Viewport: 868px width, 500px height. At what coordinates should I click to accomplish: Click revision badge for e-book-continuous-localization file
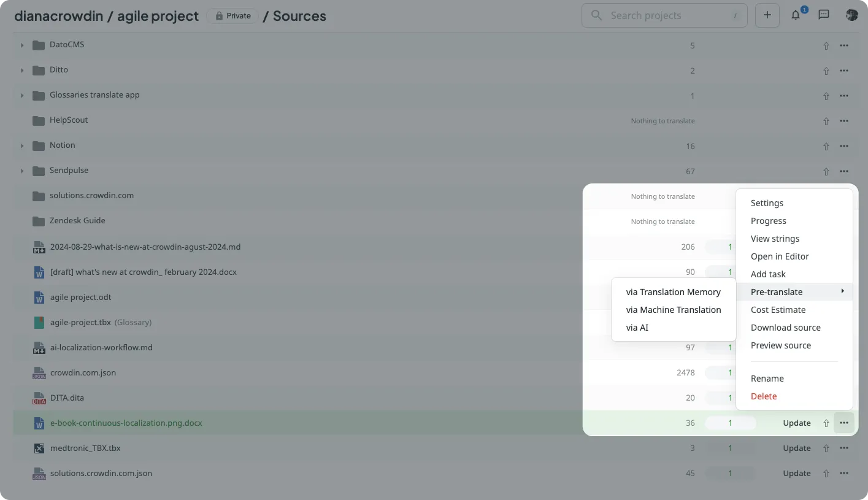pyautogui.click(x=730, y=423)
